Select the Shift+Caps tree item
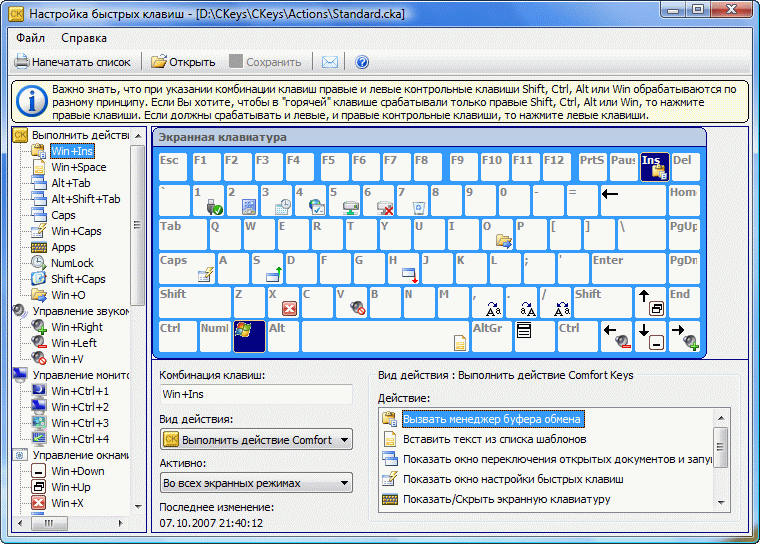 (78, 279)
